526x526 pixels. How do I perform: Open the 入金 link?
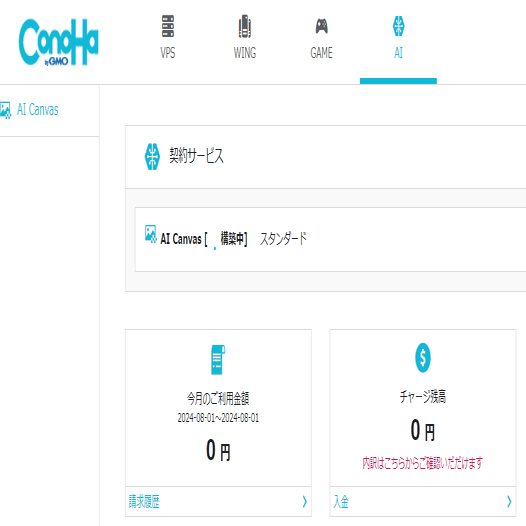(341, 502)
